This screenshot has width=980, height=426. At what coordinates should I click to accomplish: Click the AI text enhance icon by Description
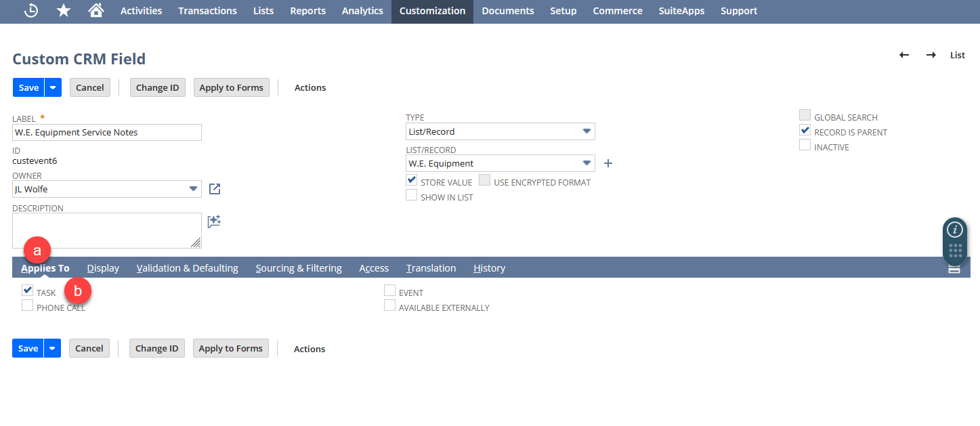tap(215, 221)
